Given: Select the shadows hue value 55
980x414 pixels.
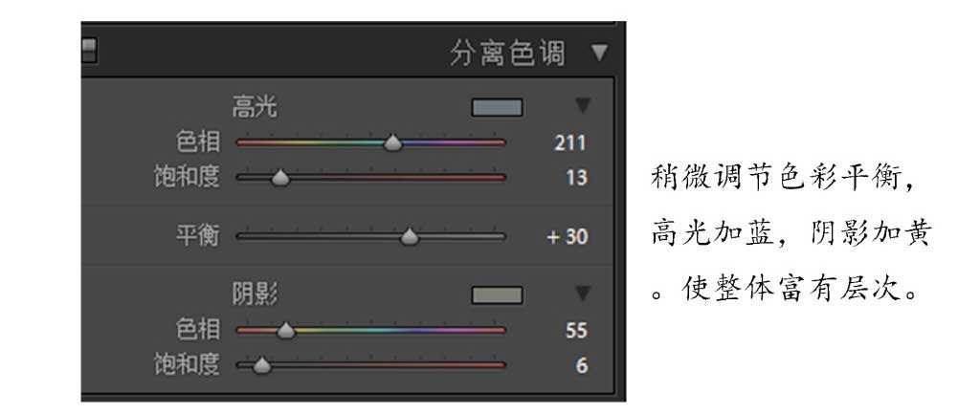Looking at the screenshot, I should [x=575, y=332].
